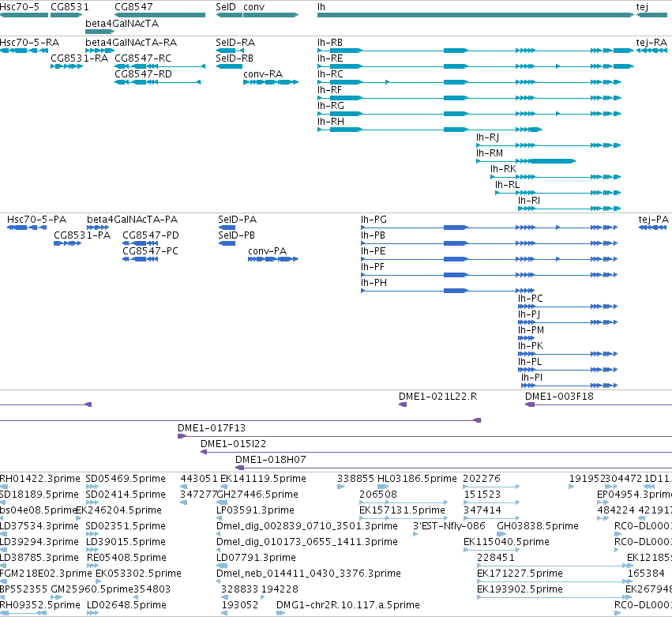The image size is (672, 617).
Task: Select clone DME1-017F13 label
Action: tap(212, 428)
